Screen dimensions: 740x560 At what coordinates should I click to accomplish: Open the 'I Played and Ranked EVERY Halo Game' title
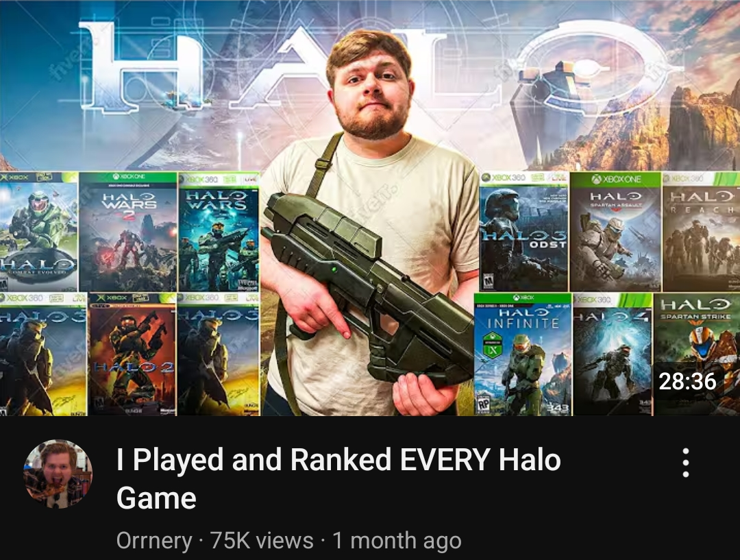(x=338, y=478)
